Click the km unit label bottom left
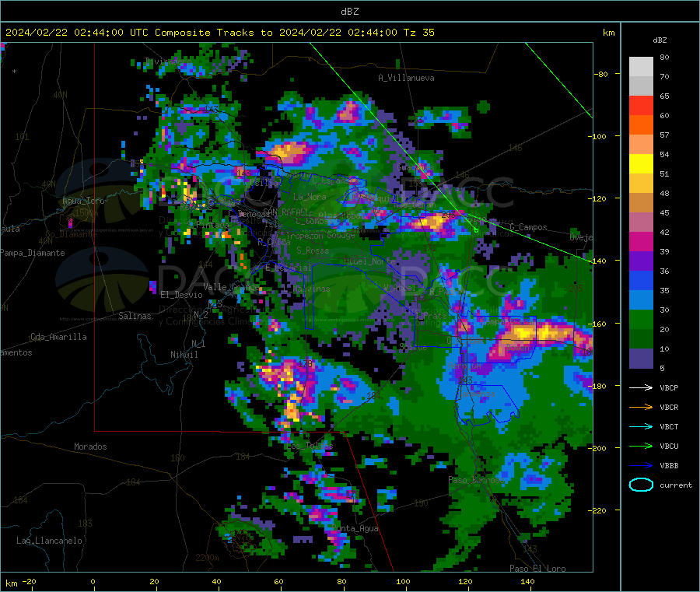This screenshot has width=700, height=592. [x=11, y=583]
